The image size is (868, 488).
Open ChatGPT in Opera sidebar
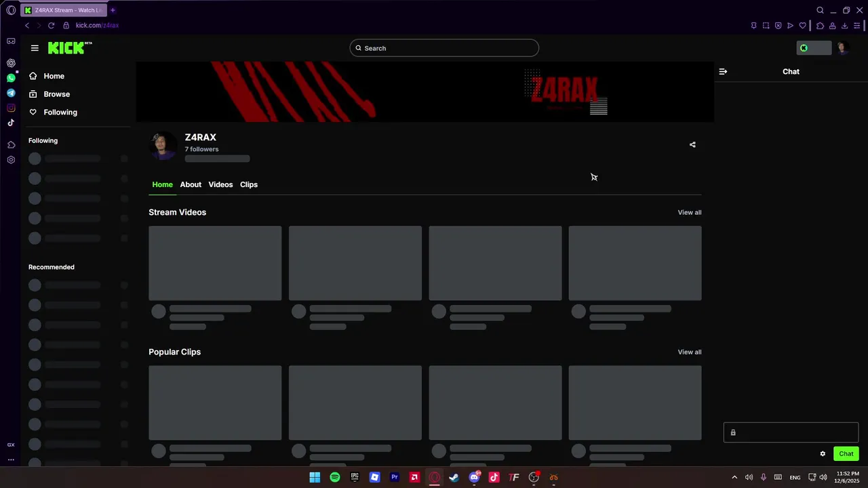tap(11, 63)
